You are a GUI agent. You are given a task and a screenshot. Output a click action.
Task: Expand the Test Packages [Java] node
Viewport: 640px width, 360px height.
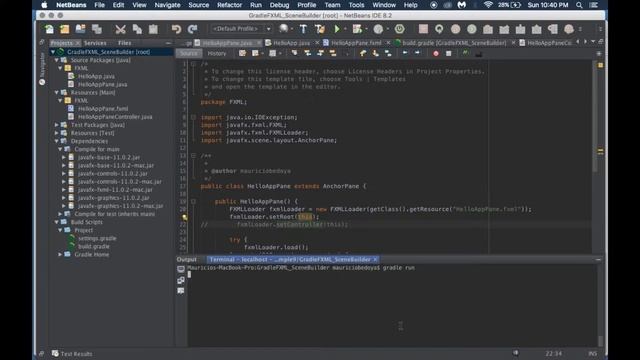(x=57, y=125)
